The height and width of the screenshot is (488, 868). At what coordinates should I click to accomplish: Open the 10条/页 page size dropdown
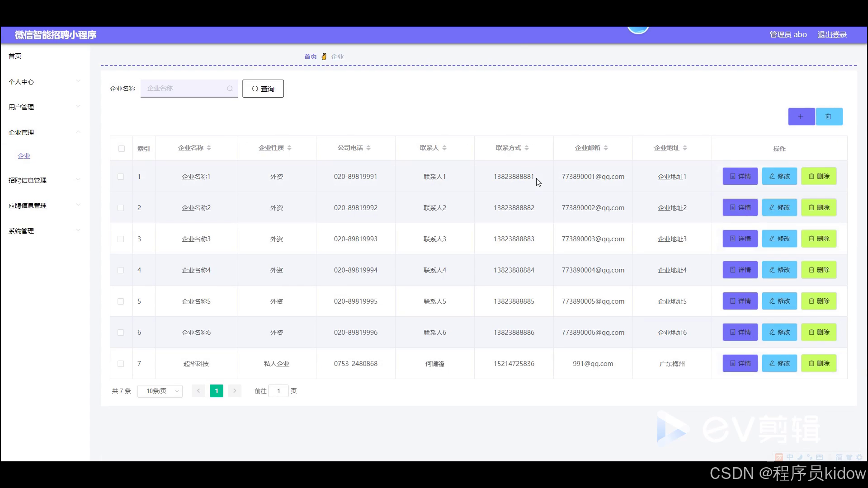pos(160,391)
